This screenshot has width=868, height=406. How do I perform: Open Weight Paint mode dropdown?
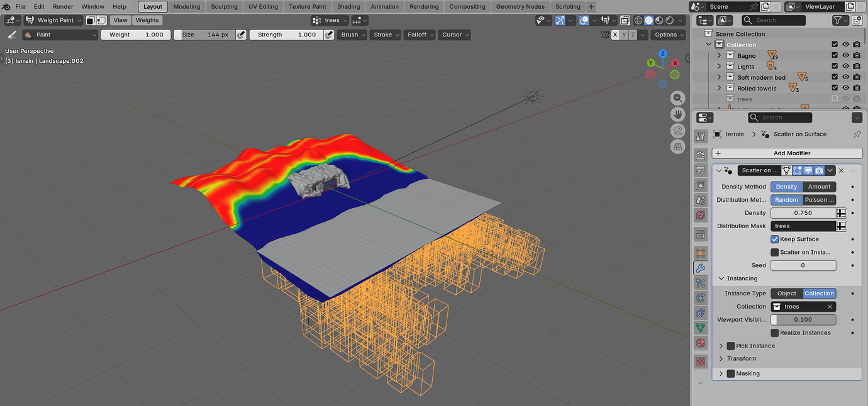click(x=54, y=20)
